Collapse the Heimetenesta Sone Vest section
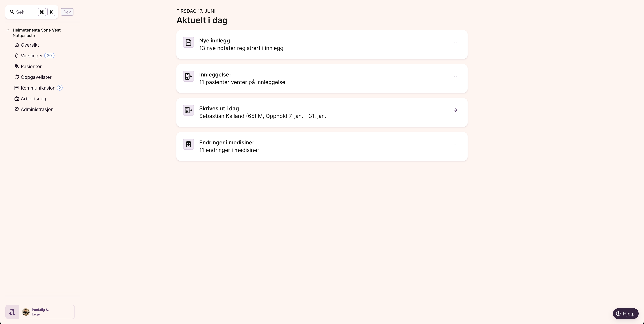The width and height of the screenshot is (644, 324). click(8, 30)
